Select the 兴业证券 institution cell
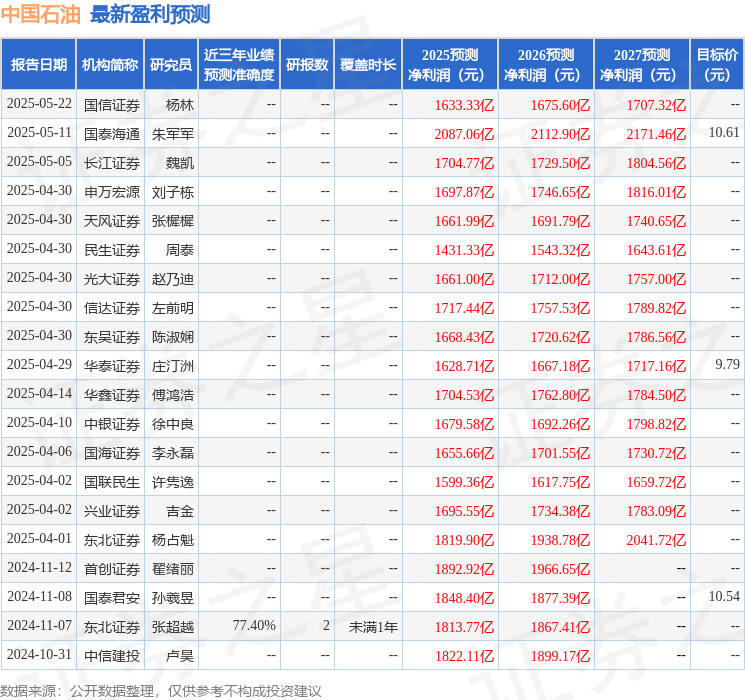The height and width of the screenshot is (700, 745). click(x=112, y=511)
